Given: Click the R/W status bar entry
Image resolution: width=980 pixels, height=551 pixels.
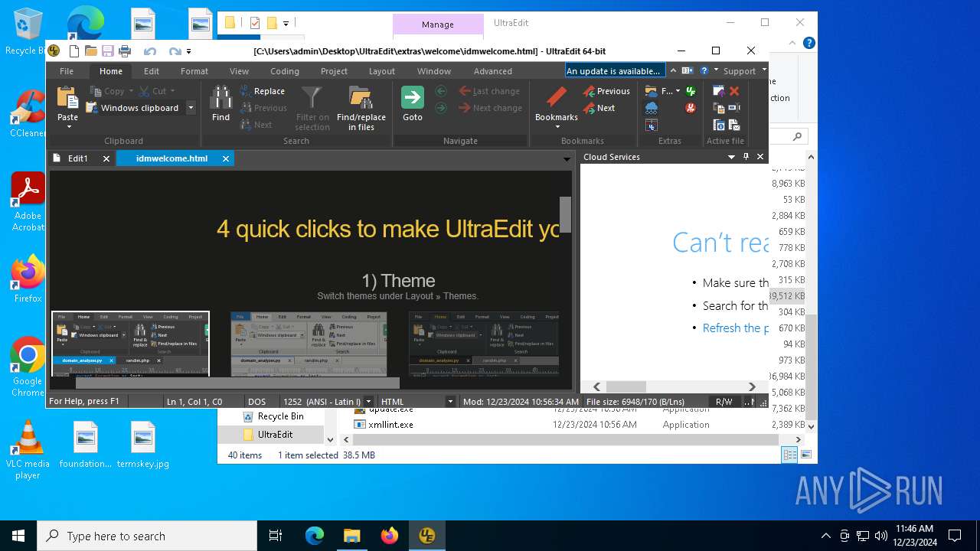Looking at the screenshot, I should (x=724, y=401).
